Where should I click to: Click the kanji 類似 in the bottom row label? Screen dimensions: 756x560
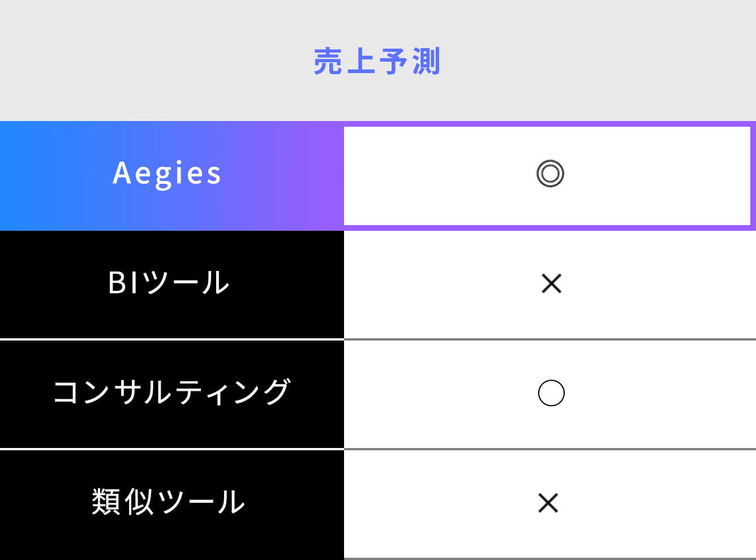(122, 502)
